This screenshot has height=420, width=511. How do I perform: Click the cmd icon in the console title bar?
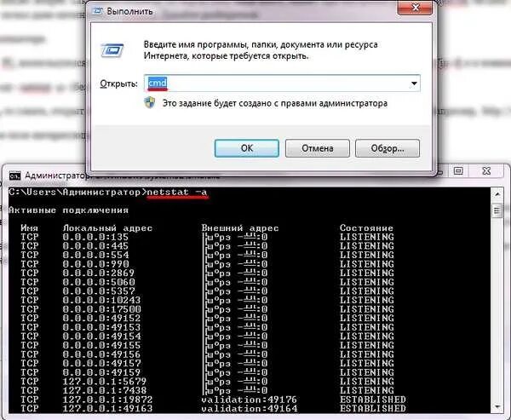pyautogui.click(x=14, y=175)
